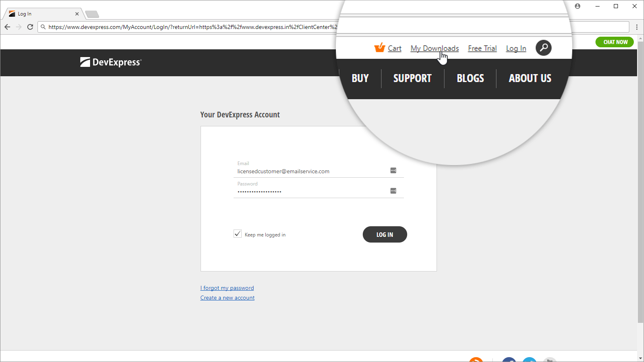The width and height of the screenshot is (644, 362).
Task: Click the browser forward arrow
Action: click(x=19, y=27)
